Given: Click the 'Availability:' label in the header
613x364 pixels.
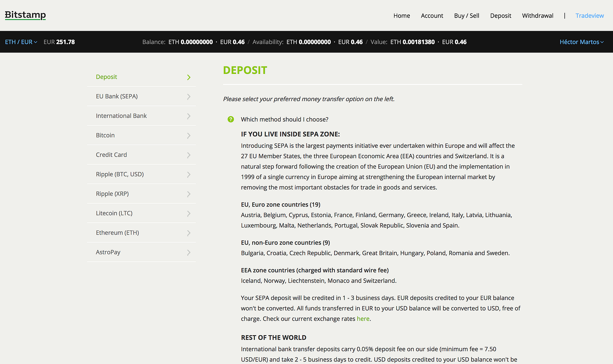Looking at the screenshot, I should pos(268,42).
